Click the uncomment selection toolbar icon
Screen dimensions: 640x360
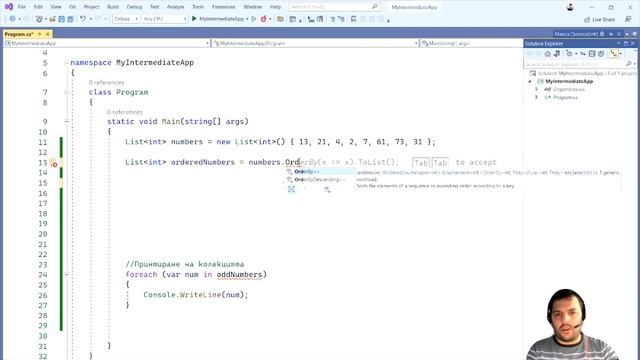[341, 19]
